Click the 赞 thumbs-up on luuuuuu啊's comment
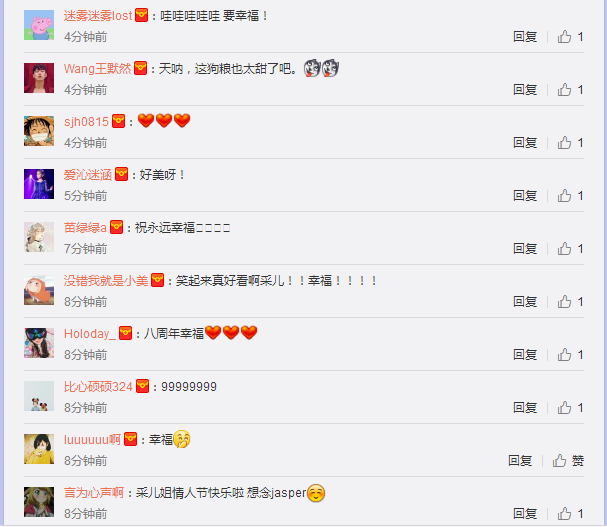The image size is (607, 527). click(x=568, y=461)
